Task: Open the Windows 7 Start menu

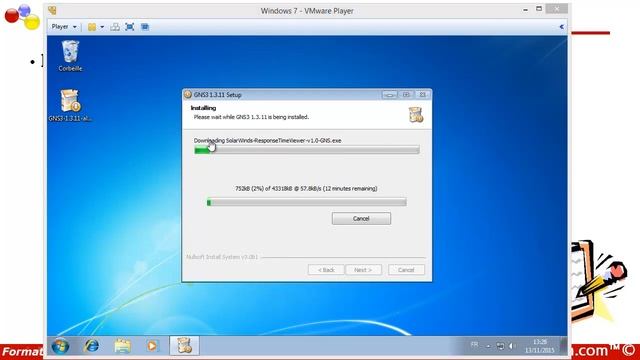Action: [x=60, y=347]
